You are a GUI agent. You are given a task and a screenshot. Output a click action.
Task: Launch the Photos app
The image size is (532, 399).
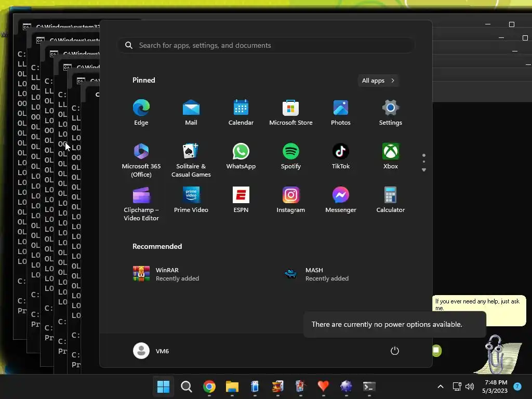341,113
